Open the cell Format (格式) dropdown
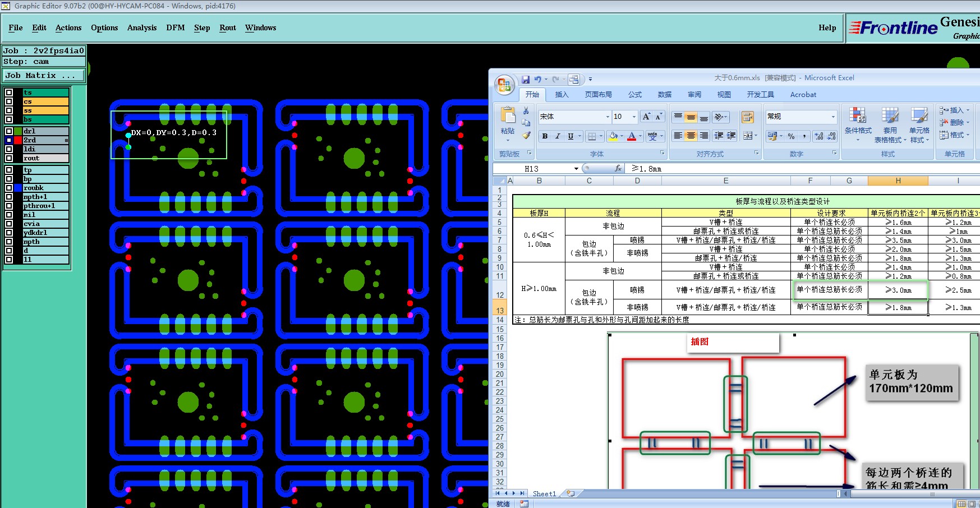980x508 pixels. pos(968,135)
